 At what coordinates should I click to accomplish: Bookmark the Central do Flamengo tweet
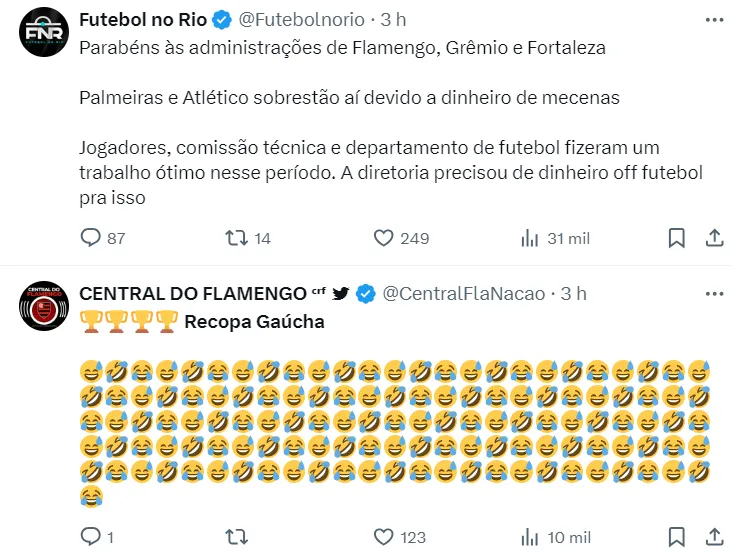pos(676,537)
